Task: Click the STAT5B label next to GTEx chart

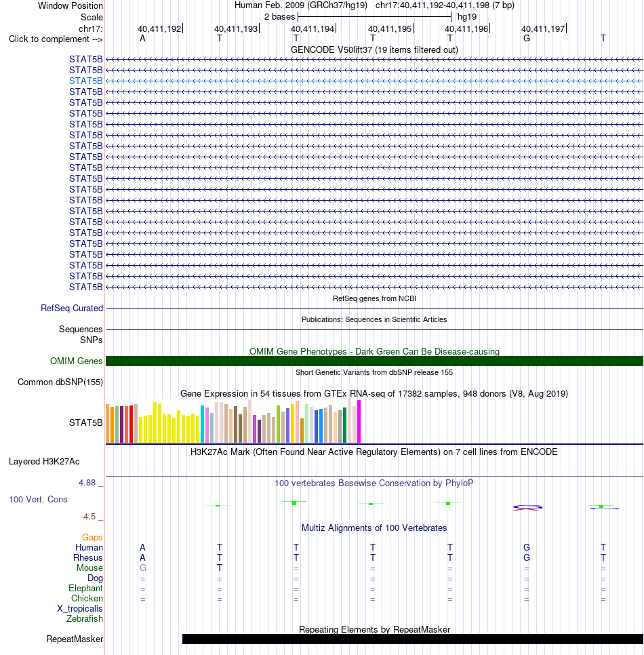Action: click(85, 422)
